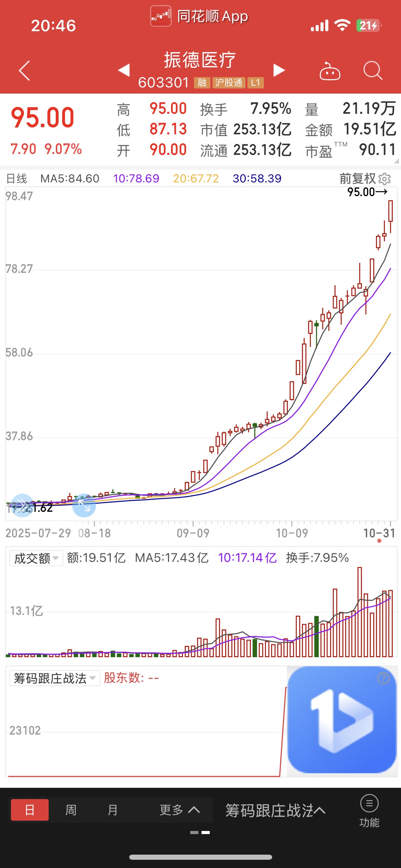This screenshot has height=868, width=401.
Task: Tap the 融 margin trading badge
Action: coord(202,83)
